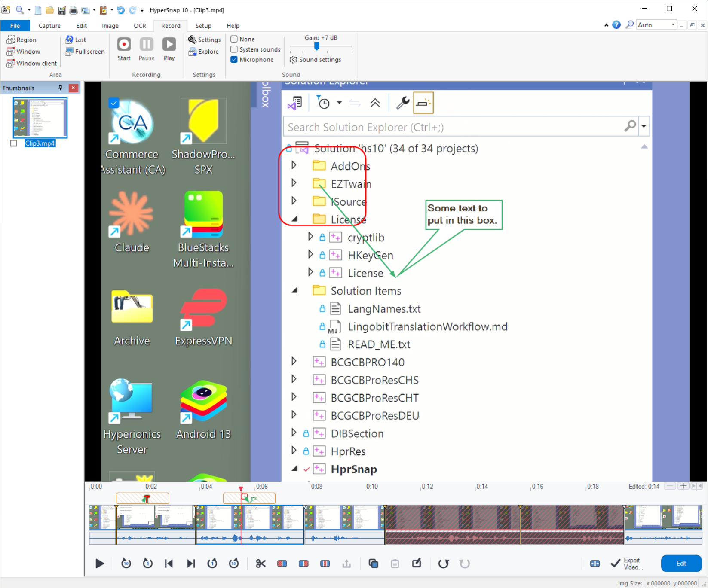The image size is (708, 588).
Task: Uncheck the Microphone sound option
Action: point(252,60)
